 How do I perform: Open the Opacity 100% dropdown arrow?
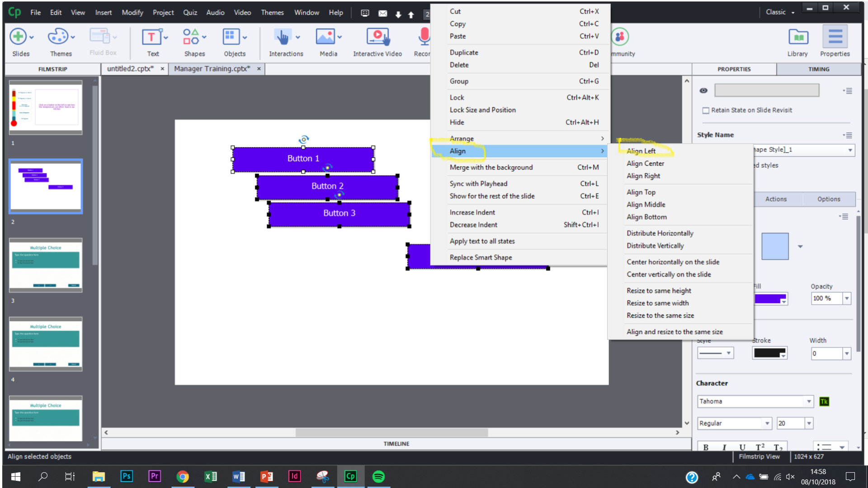[847, 298]
